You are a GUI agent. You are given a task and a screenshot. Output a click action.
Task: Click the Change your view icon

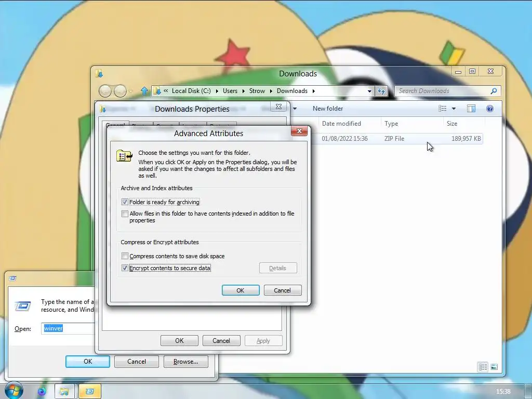[443, 109]
